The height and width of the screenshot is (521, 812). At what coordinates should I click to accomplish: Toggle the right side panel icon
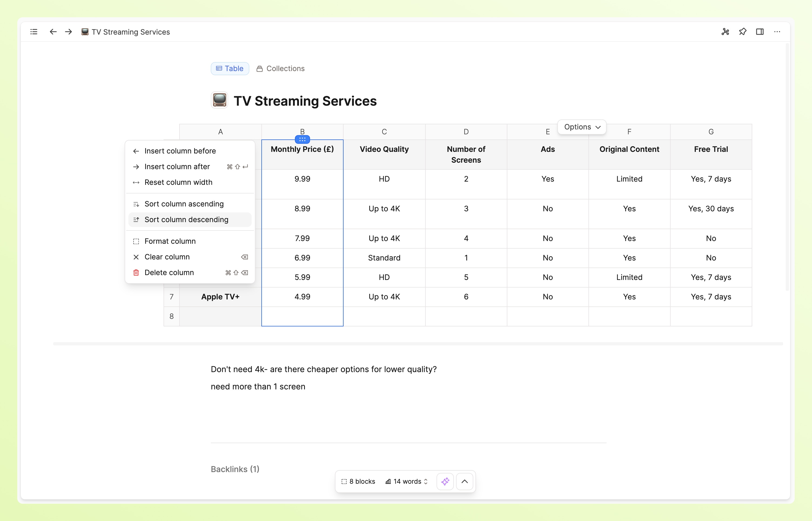tap(760, 32)
